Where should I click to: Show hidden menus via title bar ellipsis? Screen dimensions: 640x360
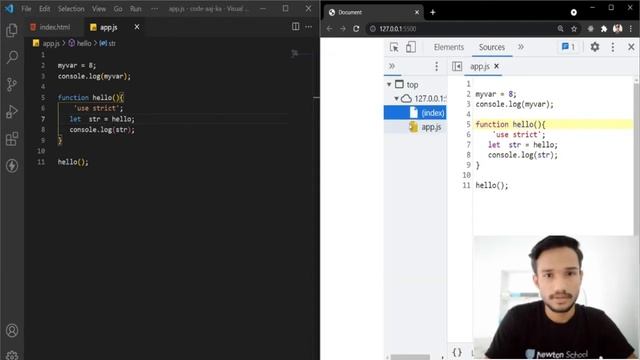pyautogui.click(x=154, y=9)
